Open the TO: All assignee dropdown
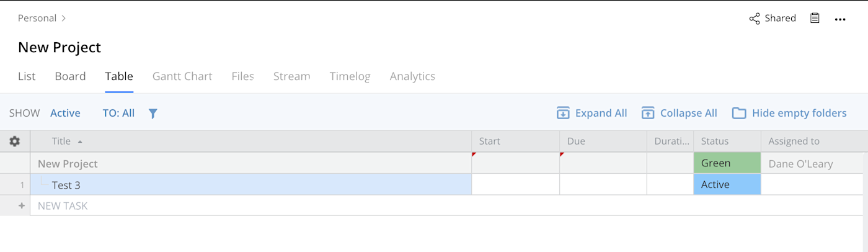 point(118,113)
